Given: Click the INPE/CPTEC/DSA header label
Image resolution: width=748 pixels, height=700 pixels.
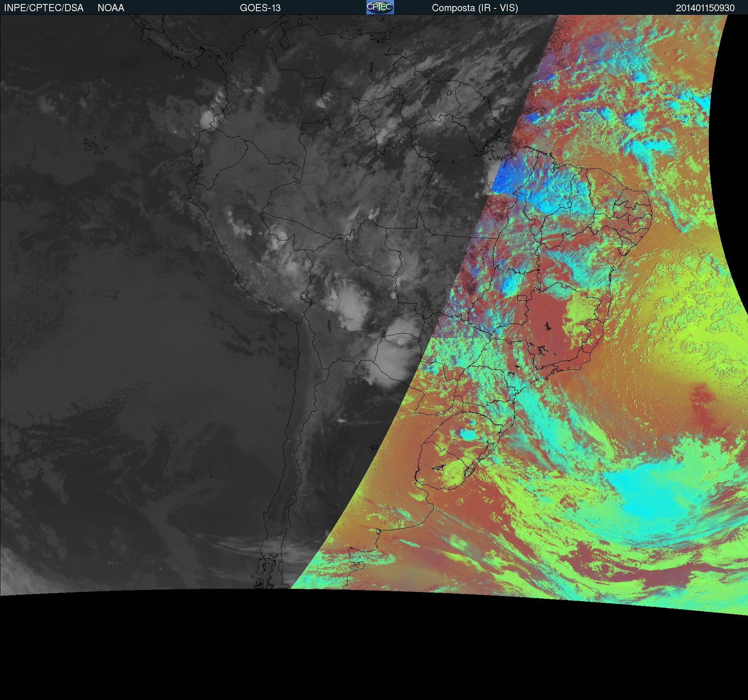Looking at the screenshot, I should point(44,8).
